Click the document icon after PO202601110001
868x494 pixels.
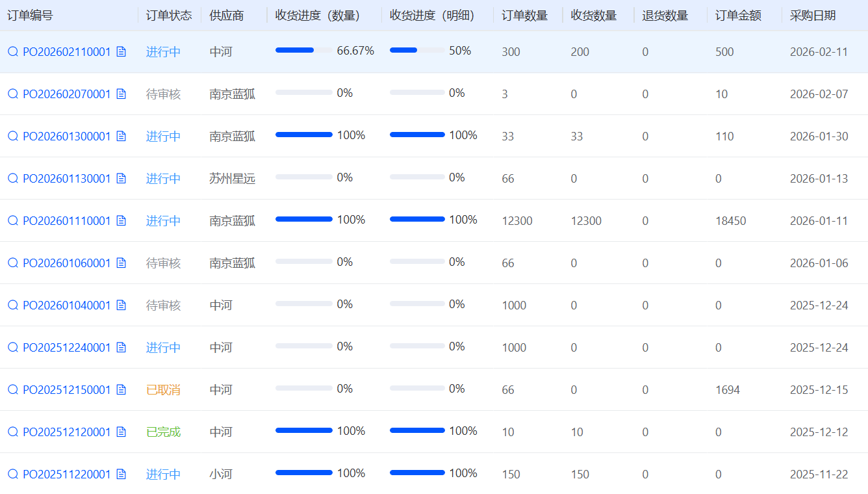pos(121,220)
